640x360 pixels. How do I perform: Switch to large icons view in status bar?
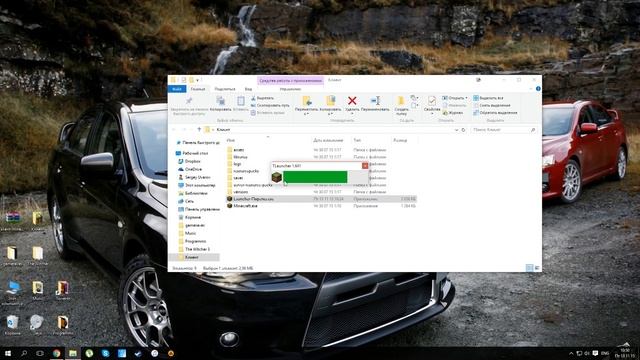537,268
